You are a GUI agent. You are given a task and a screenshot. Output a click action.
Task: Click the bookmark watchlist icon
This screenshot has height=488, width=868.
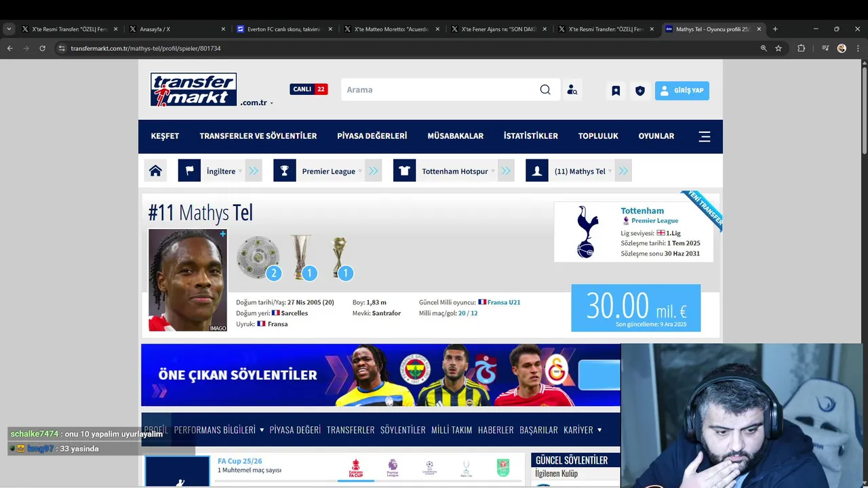coord(616,90)
